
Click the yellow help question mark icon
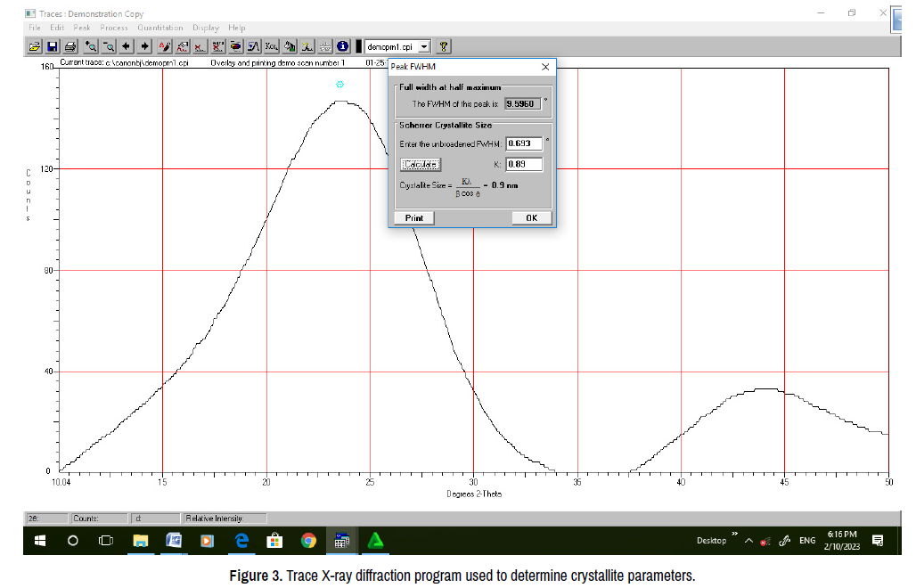coord(444,46)
